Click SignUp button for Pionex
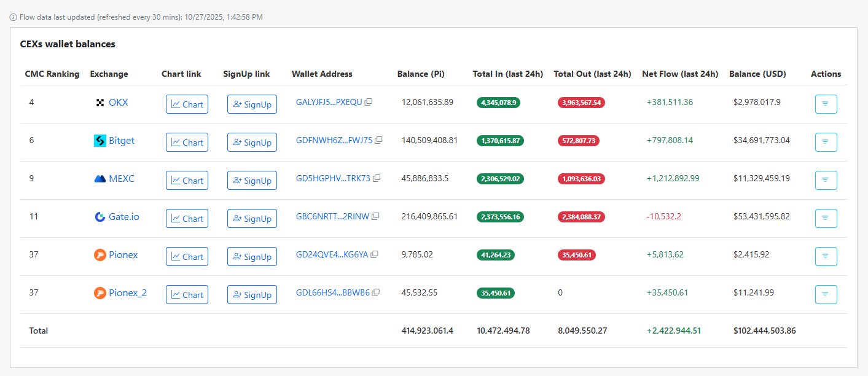Image resolution: width=868 pixels, height=376 pixels. tap(252, 256)
